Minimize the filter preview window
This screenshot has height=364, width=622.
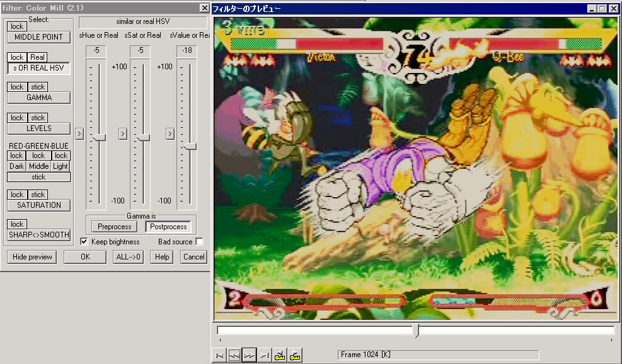point(592,8)
